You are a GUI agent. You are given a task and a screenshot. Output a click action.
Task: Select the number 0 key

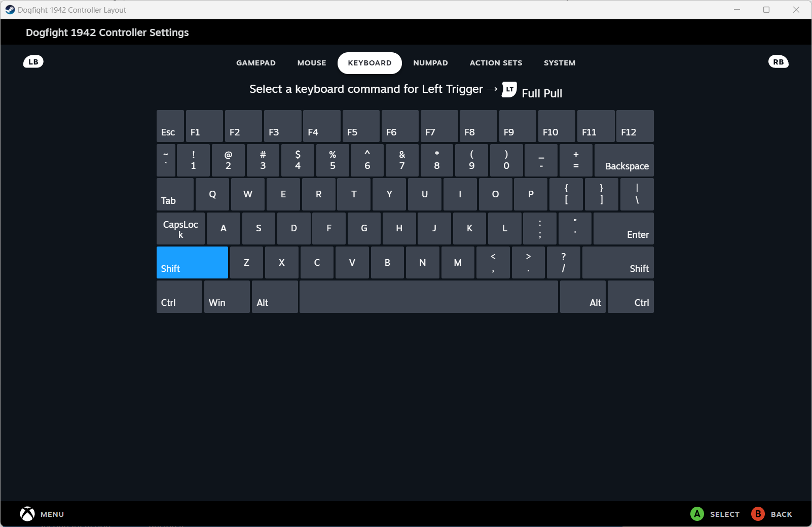point(506,160)
